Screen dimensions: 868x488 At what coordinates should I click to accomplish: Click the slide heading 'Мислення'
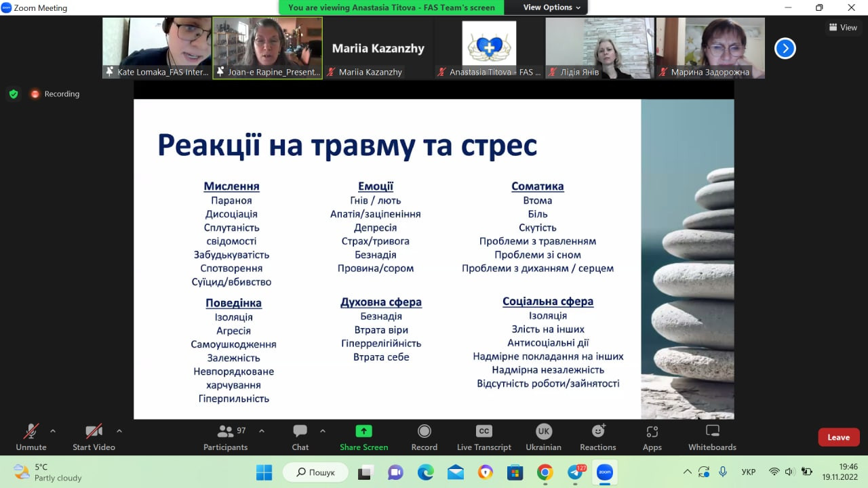[231, 186]
